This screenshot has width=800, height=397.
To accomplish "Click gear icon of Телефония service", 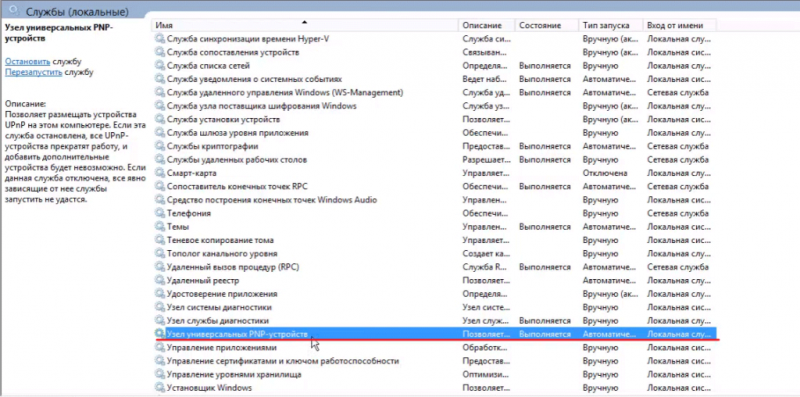I will 160,213.
